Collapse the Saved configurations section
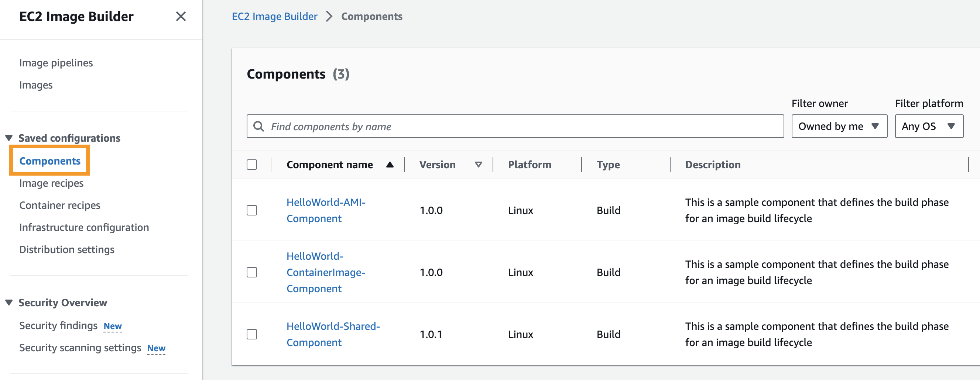This screenshot has width=980, height=380. coord(9,138)
